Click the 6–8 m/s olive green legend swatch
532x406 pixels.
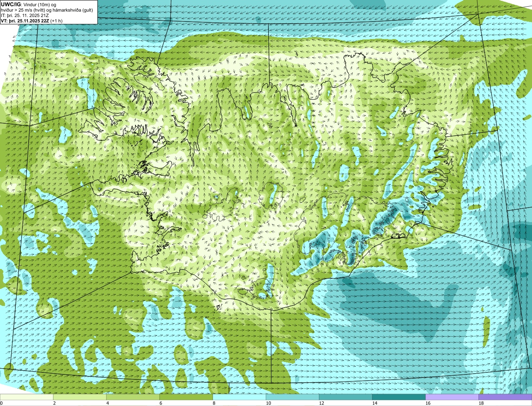coord(186,397)
